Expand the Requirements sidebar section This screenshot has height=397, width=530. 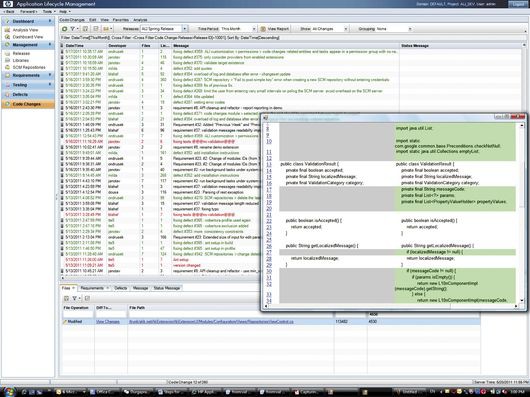[x=50, y=75]
